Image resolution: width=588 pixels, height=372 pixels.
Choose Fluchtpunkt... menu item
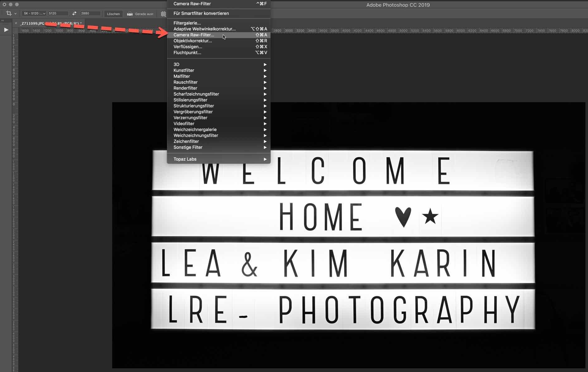click(219, 53)
